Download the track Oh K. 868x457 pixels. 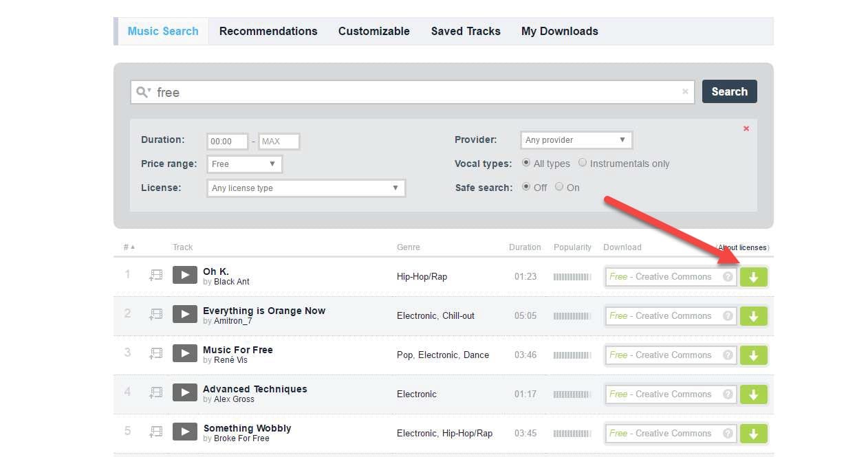(754, 277)
